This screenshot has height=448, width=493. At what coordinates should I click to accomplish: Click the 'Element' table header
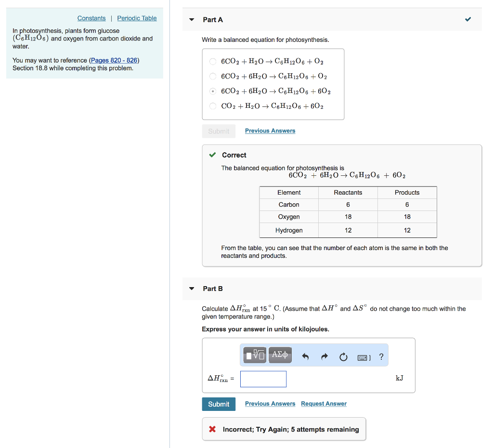point(289,193)
